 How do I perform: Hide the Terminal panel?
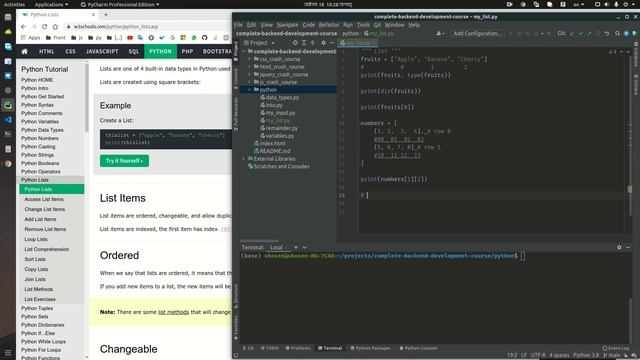point(628,247)
